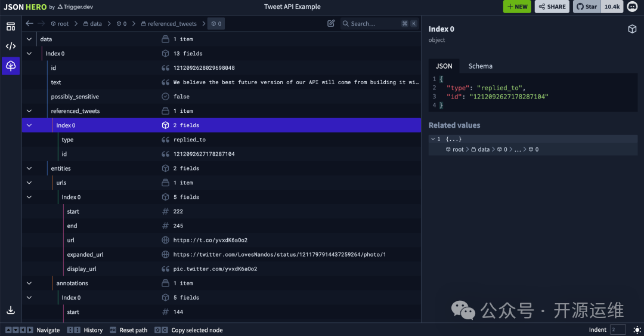Collapse the urls node chevron
This screenshot has width=644, height=336.
coord(29,183)
